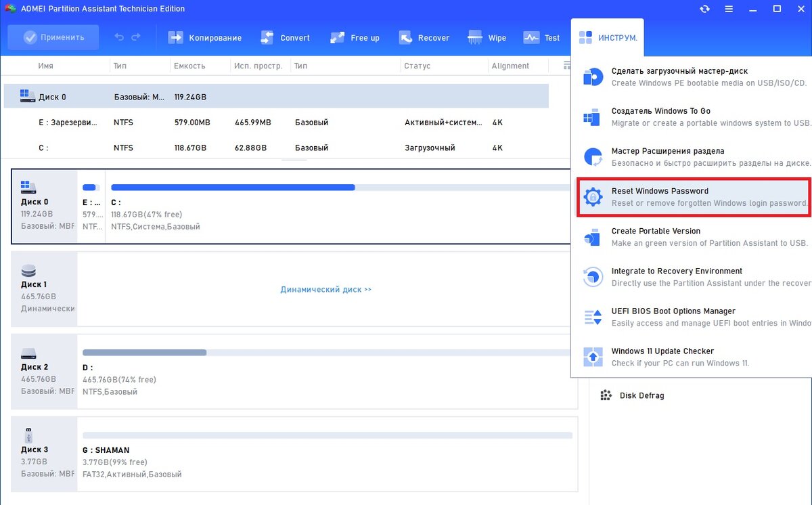The image size is (812, 505).
Task: Choose Сделать загрузочный мастер-диск menu item
Action: (692, 77)
